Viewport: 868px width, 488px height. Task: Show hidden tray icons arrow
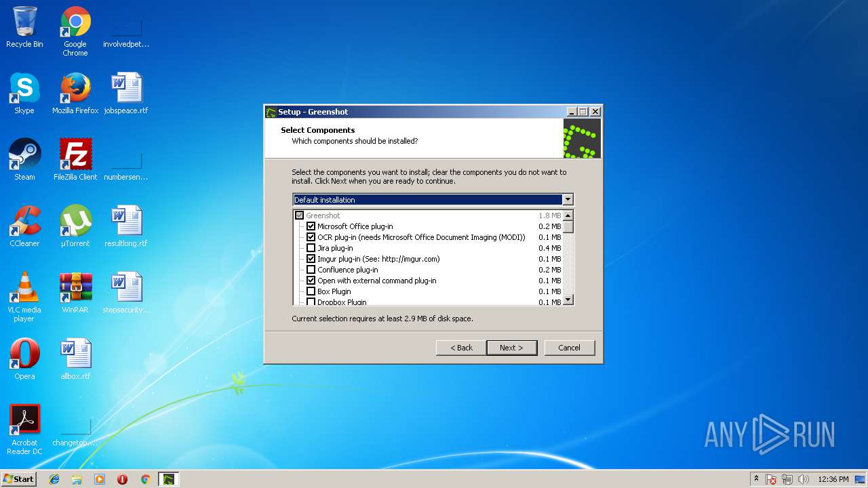pos(756,479)
